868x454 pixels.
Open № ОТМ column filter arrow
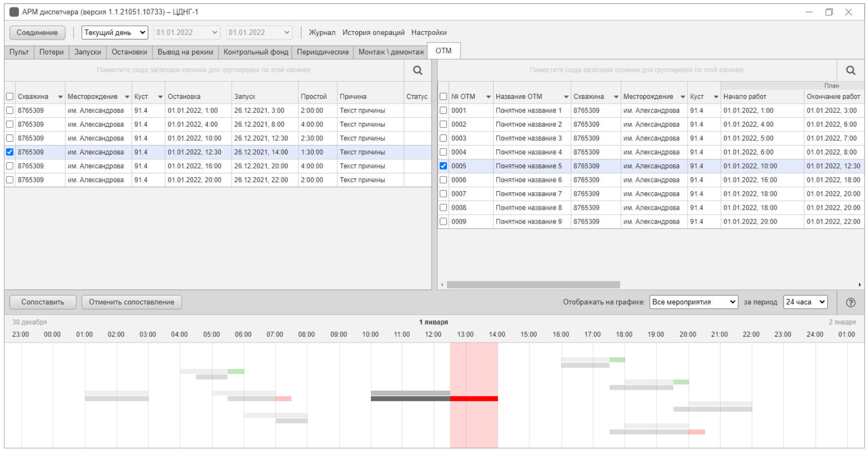[488, 97]
